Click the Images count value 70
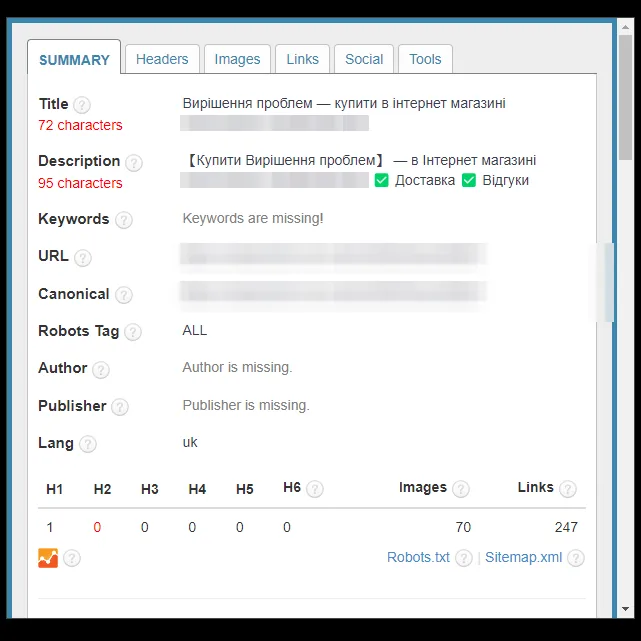The width and height of the screenshot is (641, 641). click(463, 527)
